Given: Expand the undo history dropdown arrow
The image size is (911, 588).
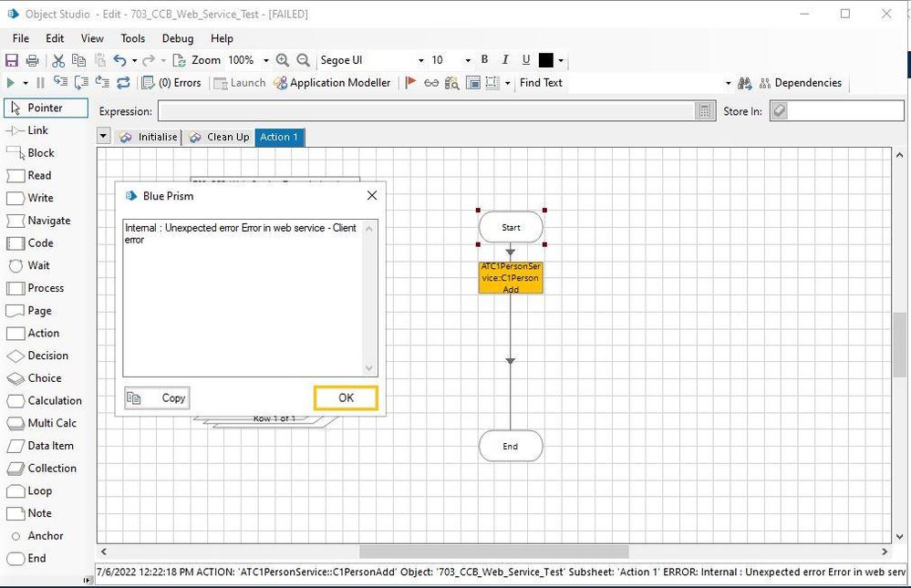Looking at the screenshot, I should pyautogui.click(x=134, y=60).
